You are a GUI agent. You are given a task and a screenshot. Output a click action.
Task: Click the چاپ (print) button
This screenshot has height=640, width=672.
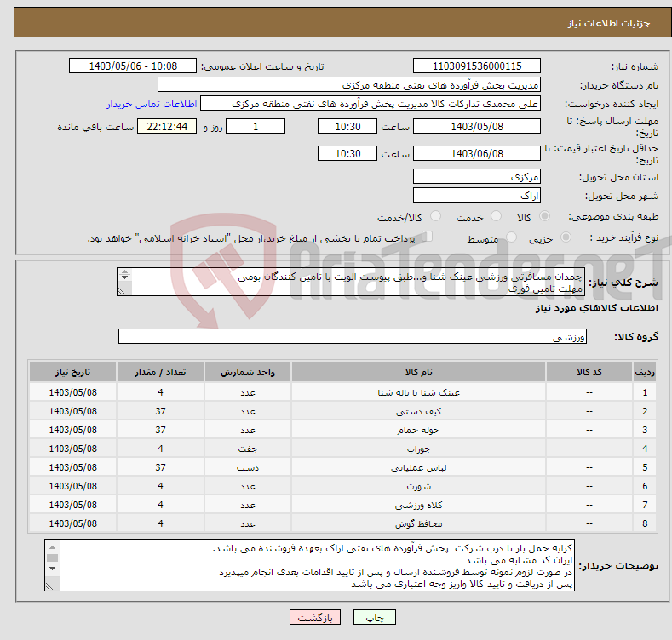(x=374, y=617)
